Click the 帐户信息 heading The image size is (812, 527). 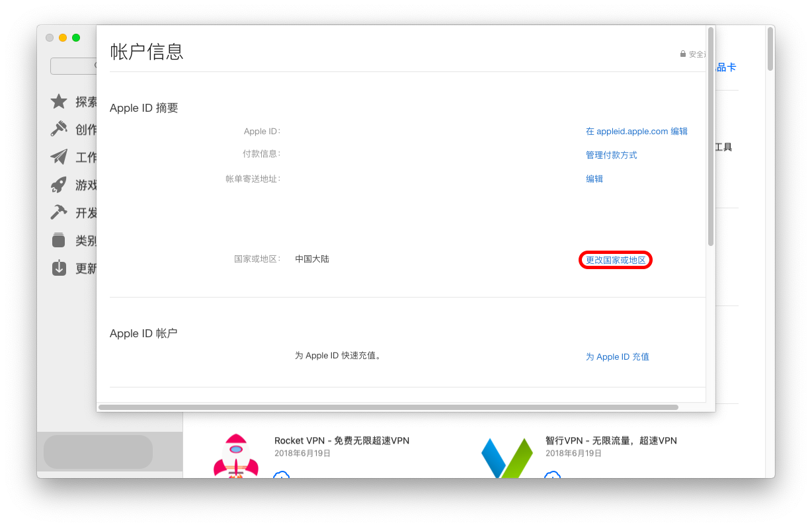[x=147, y=52]
